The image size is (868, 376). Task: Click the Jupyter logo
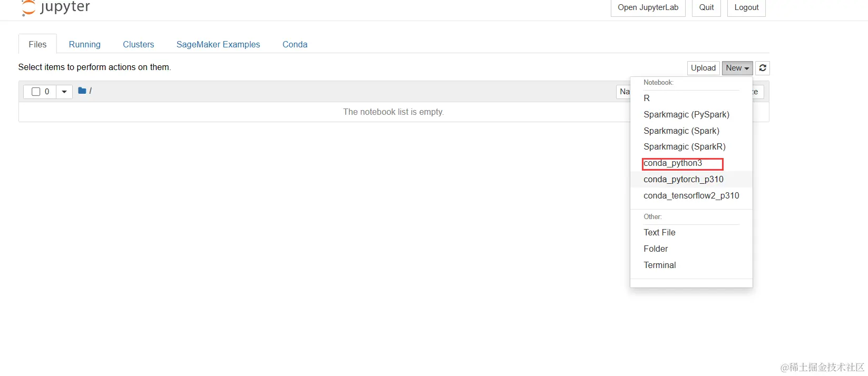(x=55, y=7)
